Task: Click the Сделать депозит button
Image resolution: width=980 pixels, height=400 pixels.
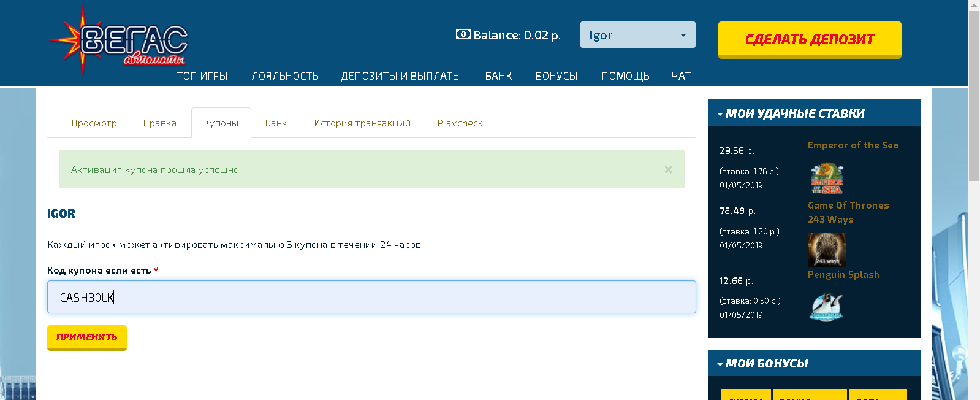Action: (809, 39)
